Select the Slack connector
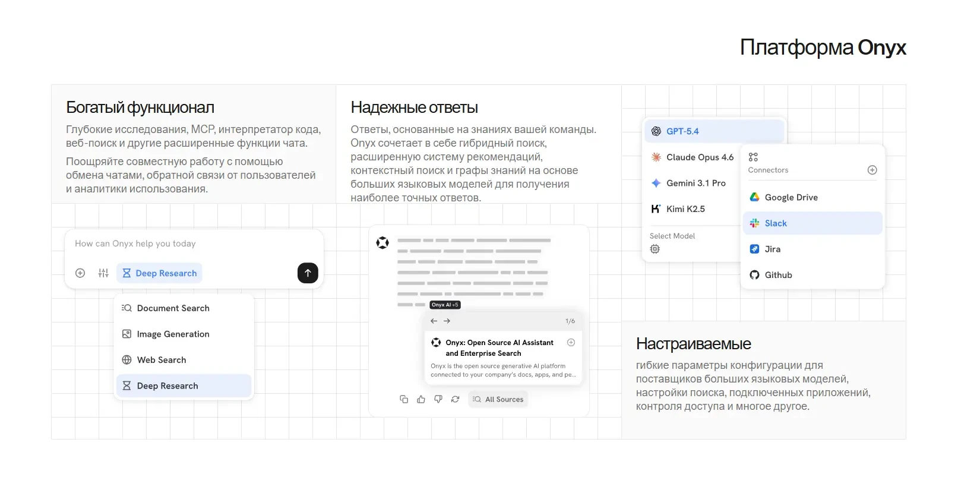The height and width of the screenshot is (490, 980). point(813,223)
